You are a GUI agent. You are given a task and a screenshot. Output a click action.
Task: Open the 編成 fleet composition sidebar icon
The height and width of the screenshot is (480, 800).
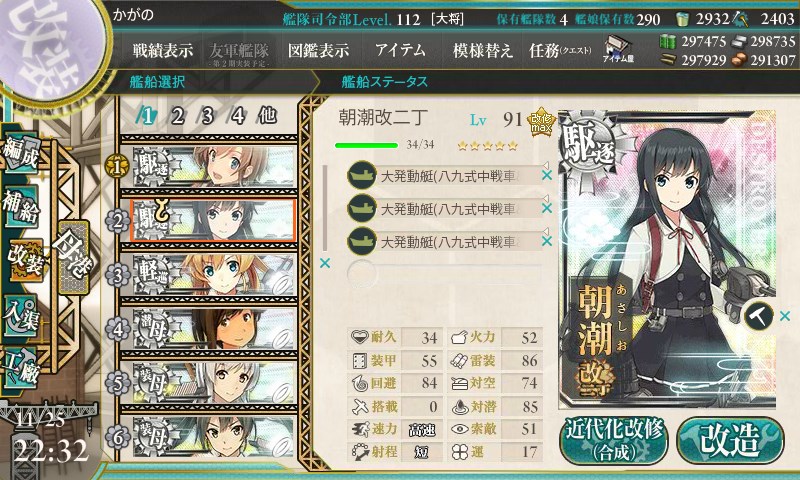[x=20, y=155]
